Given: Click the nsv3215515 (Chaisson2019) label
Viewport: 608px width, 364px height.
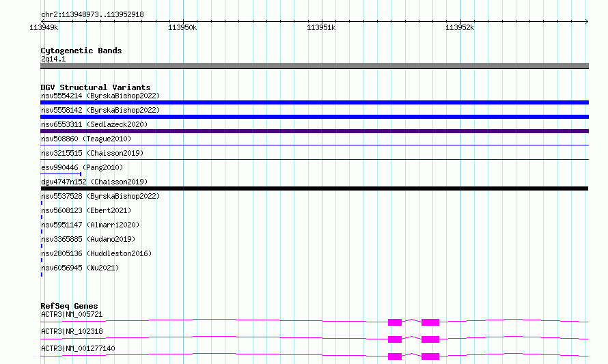Looking at the screenshot, I should (92, 153).
